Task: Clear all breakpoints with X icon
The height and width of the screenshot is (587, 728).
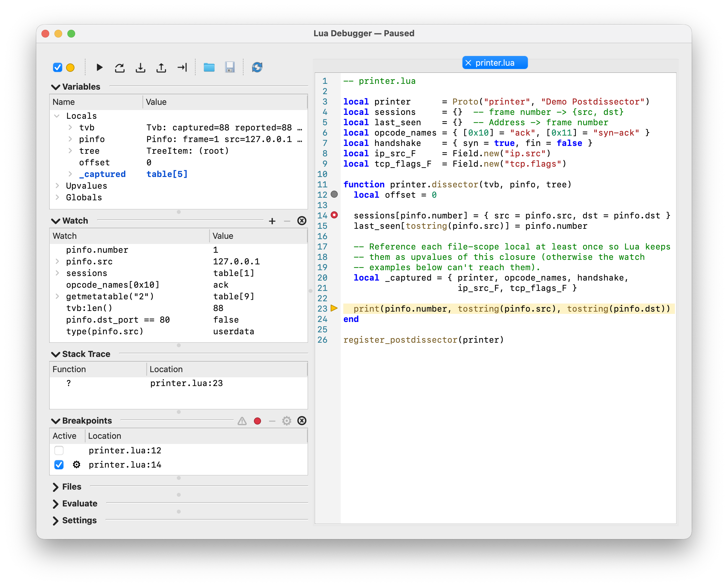Action: coord(302,421)
